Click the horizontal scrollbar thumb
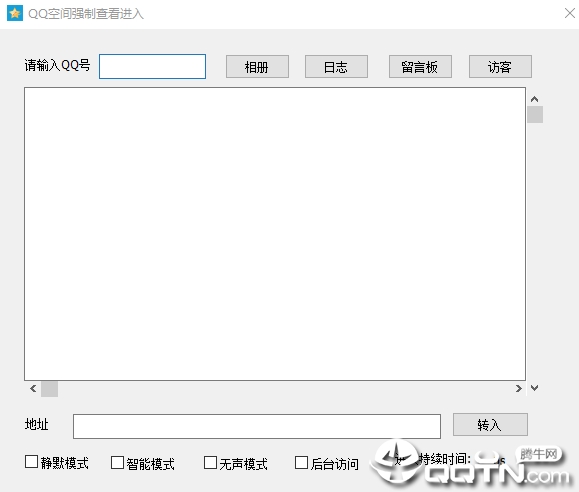 49,389
